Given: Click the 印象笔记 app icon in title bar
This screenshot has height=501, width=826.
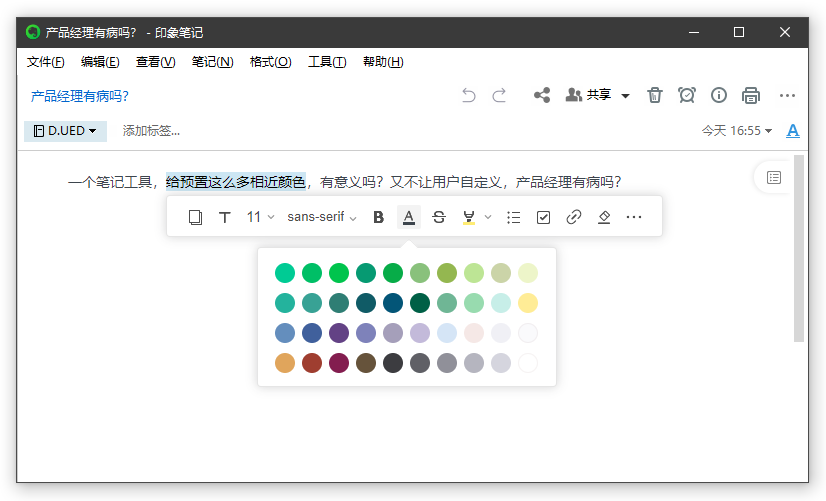Looking at the screenshot, I should 33,32.
